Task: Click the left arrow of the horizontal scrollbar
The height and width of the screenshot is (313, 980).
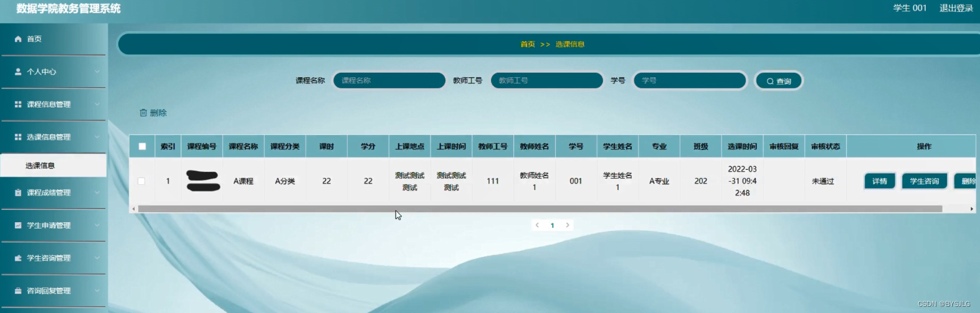Action: [133, 209]
